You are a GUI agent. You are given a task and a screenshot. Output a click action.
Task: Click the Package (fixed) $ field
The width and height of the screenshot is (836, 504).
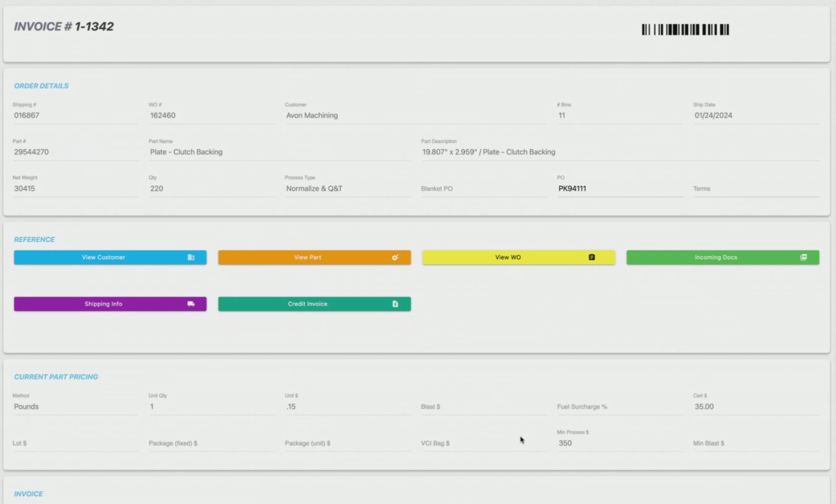point(212,443)
